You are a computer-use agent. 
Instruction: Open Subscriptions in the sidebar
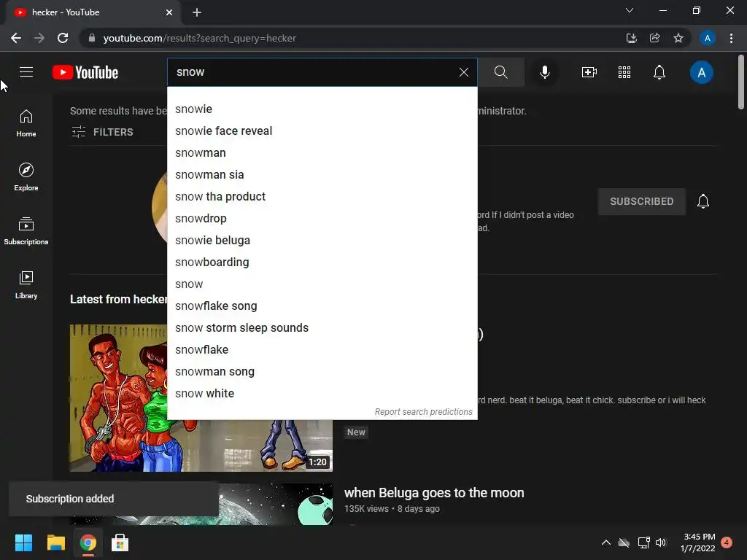26,231
